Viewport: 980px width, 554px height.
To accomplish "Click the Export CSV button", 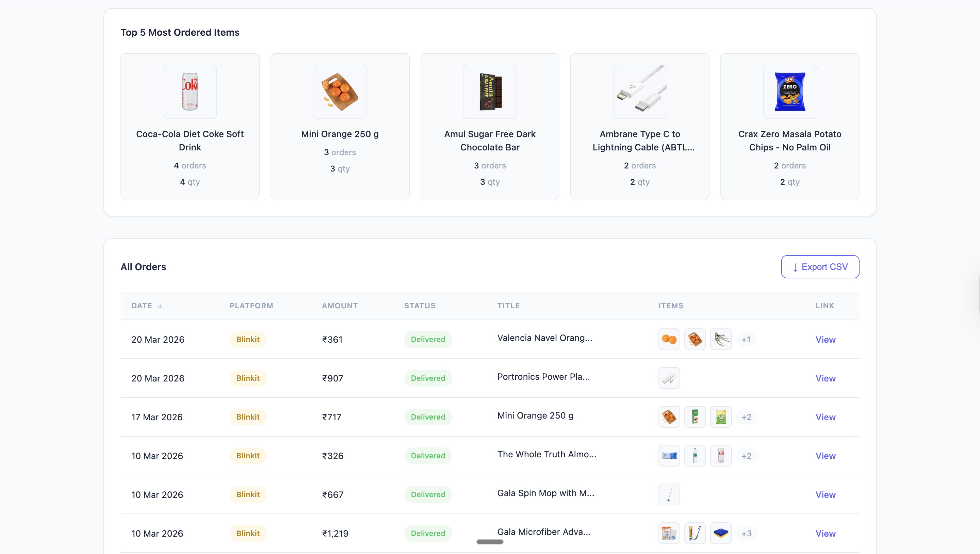I will pos(820,267).
